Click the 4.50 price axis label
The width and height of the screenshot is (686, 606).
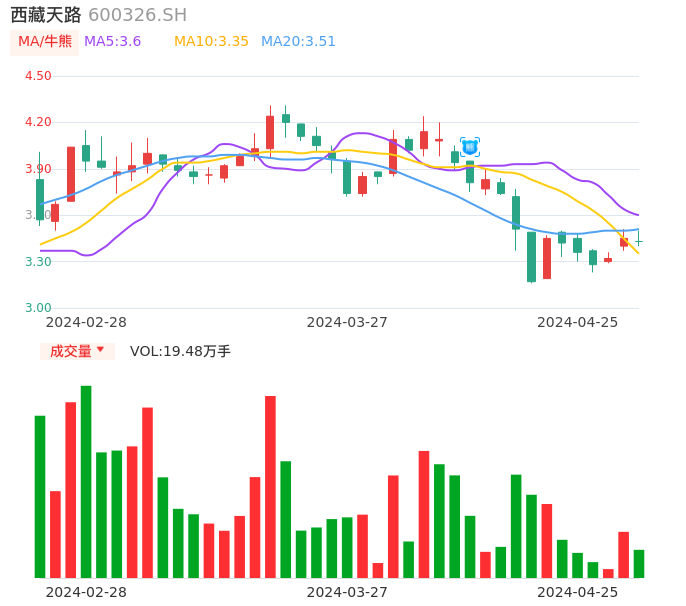(38, 76)
